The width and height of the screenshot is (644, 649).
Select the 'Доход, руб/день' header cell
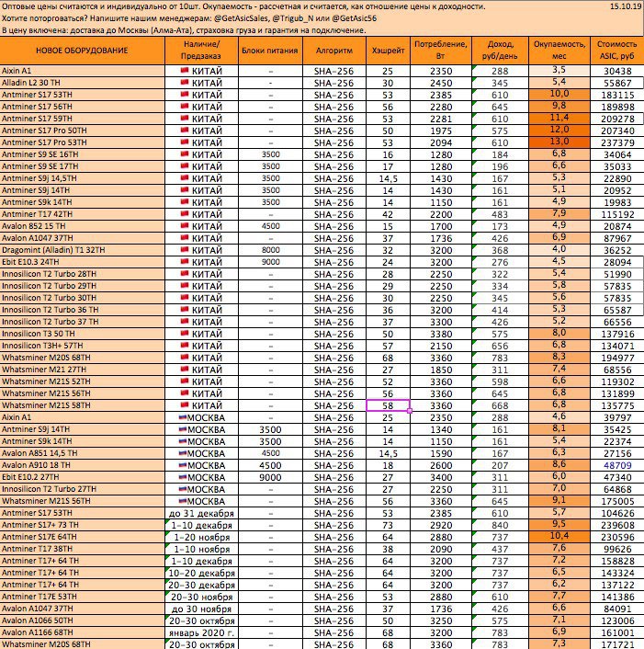500,51
